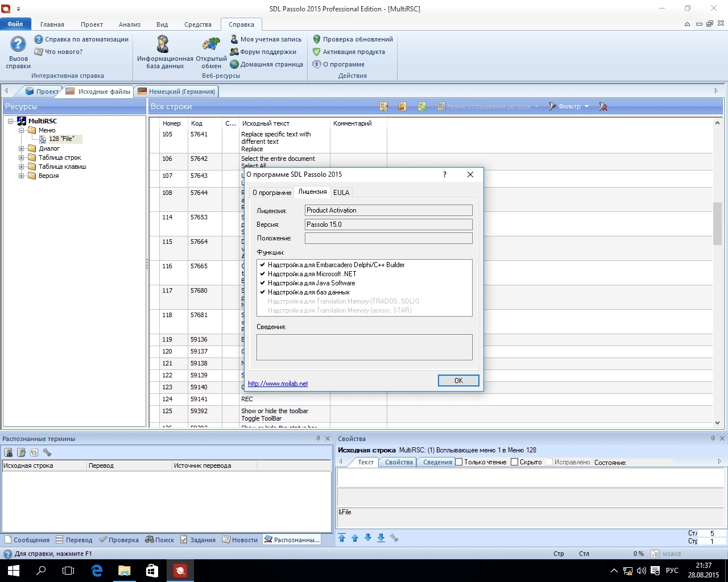Open Сведения tab in Свойства
728x582 pixels.
pos(437,462)
